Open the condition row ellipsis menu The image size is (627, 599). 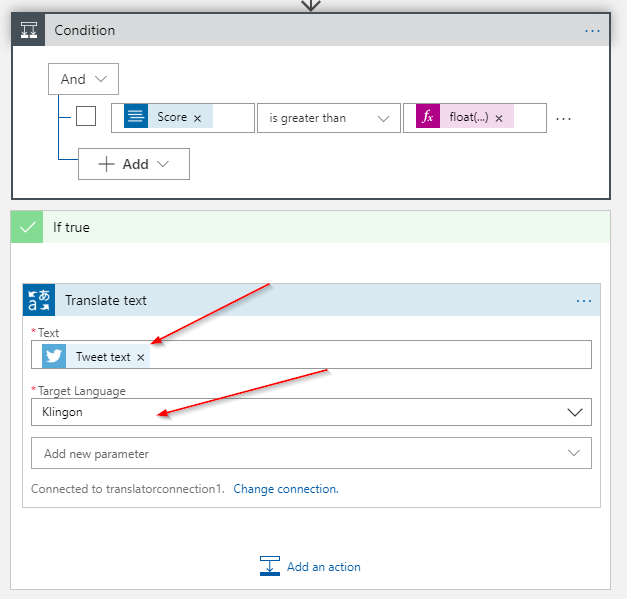tap(564, 118)
